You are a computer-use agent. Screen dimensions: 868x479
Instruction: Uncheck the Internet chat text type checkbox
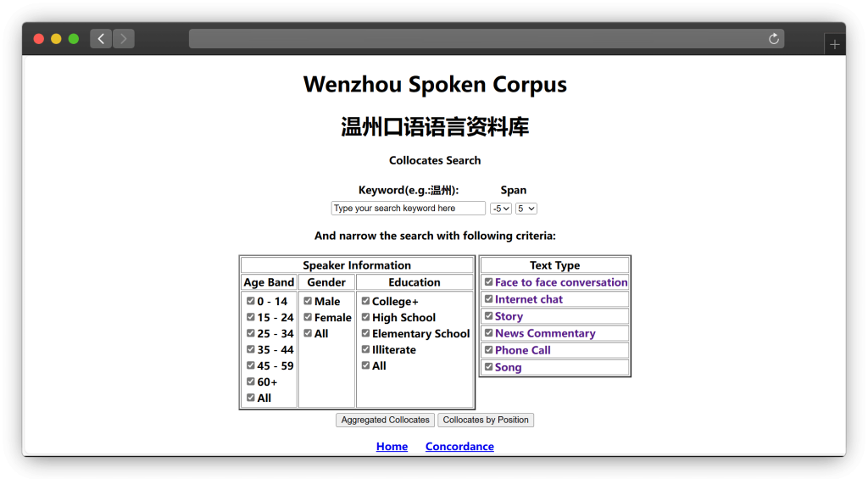point(488,299)
